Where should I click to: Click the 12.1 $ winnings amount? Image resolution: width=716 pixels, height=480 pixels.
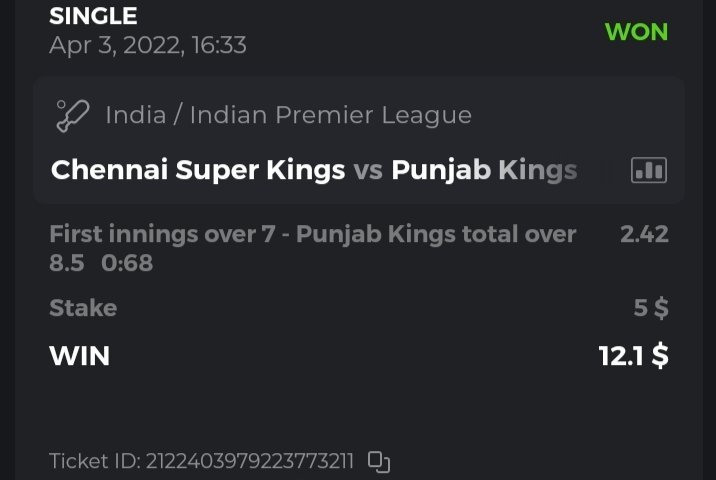(633, 355)
